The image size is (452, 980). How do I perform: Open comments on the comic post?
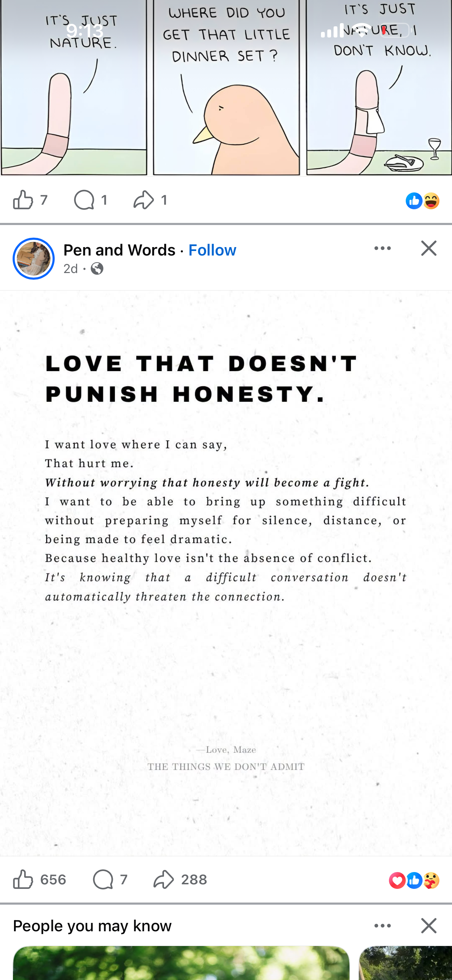[90, 200]
